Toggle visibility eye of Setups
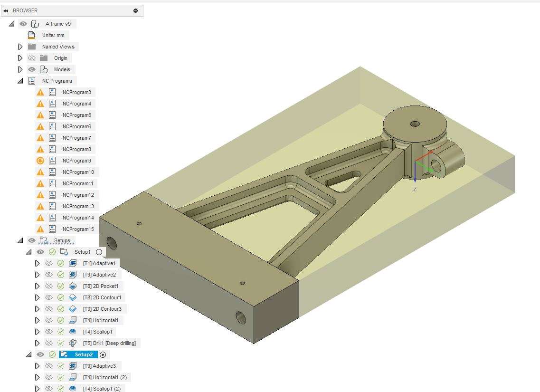This screenshot has height=392, width=540. [32, 240]
